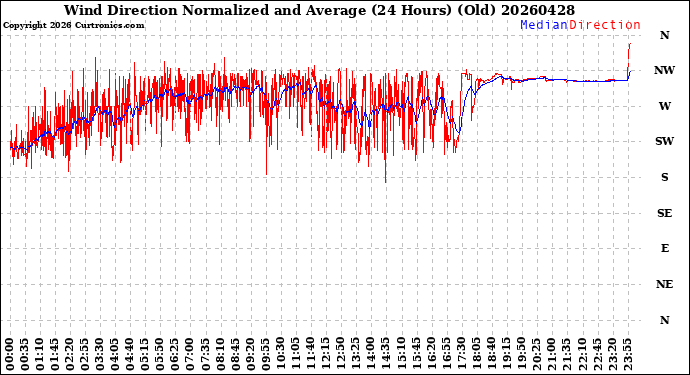Click the 21:00 time label
The height and width of the screenshot is (375, 690).
[551, 354]
